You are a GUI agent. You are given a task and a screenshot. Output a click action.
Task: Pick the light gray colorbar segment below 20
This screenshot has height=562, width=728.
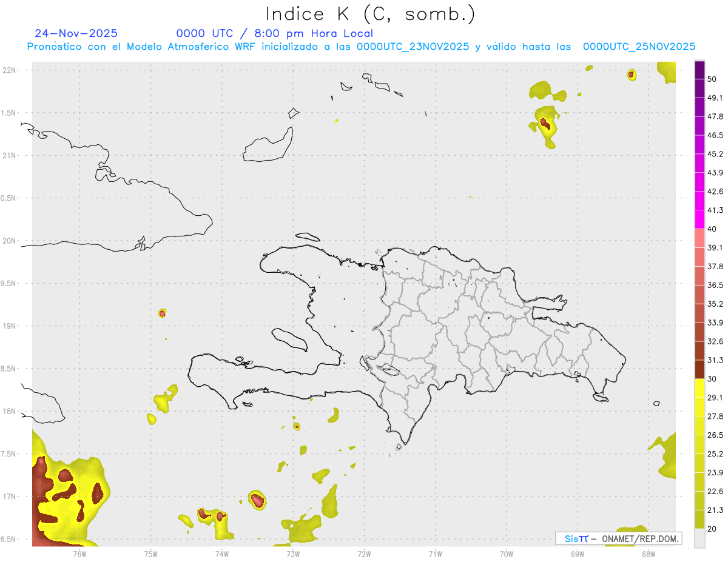point(699,538)
